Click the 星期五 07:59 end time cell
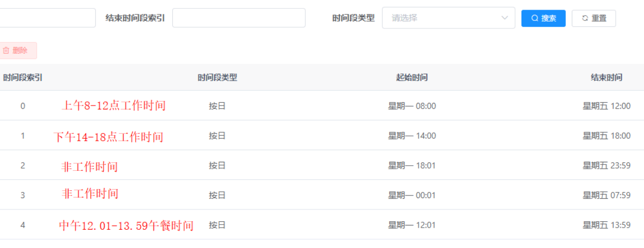Image resolution: width=644 pixels, height=248 pixels. click(x=607, y=196)
